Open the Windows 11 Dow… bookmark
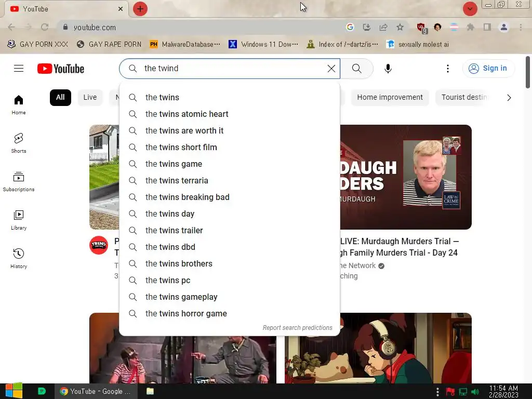This screenshot has width=532, height=399. [263, 45]
